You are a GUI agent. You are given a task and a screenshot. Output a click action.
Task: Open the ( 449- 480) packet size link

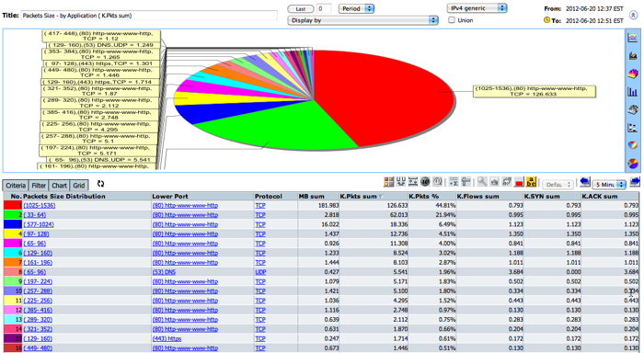pos(38,348)
